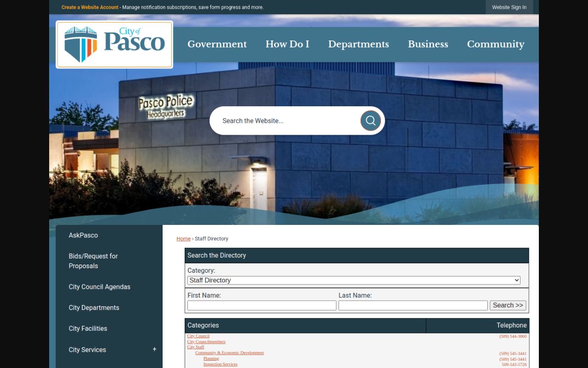Image resolution: width=588 pixels, height=368 pixels.
Task: Click the Categories column header
Action: pyautogui.click(x=305, y=325)
